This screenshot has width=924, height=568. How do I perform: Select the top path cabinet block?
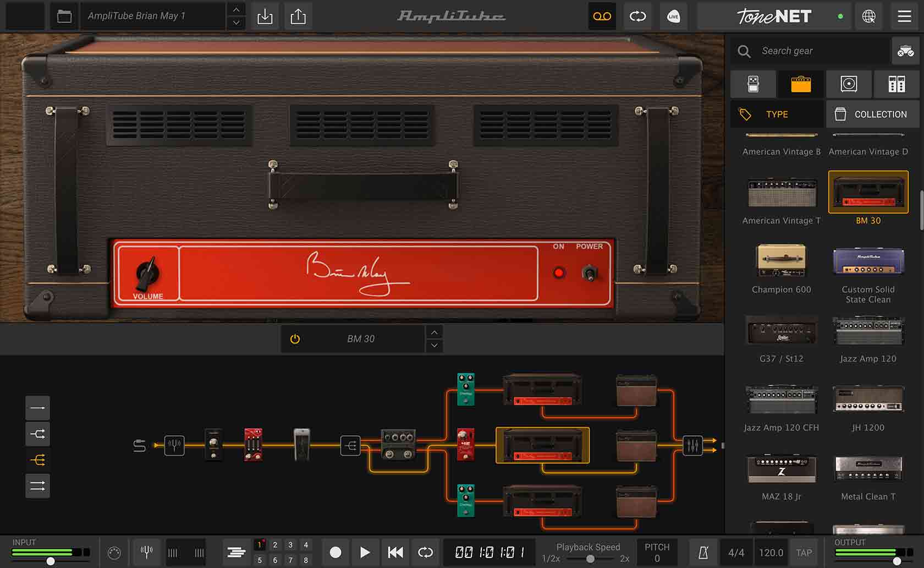tap(636, 390)
